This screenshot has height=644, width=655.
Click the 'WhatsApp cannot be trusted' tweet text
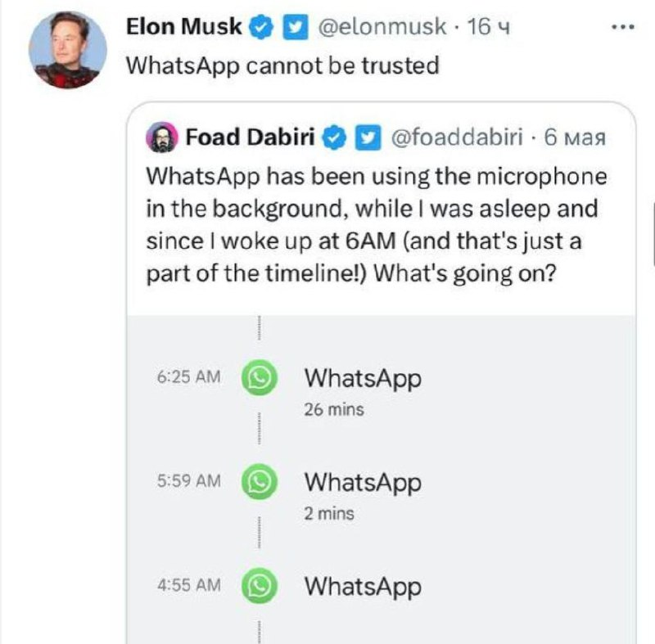pos(282,65)
